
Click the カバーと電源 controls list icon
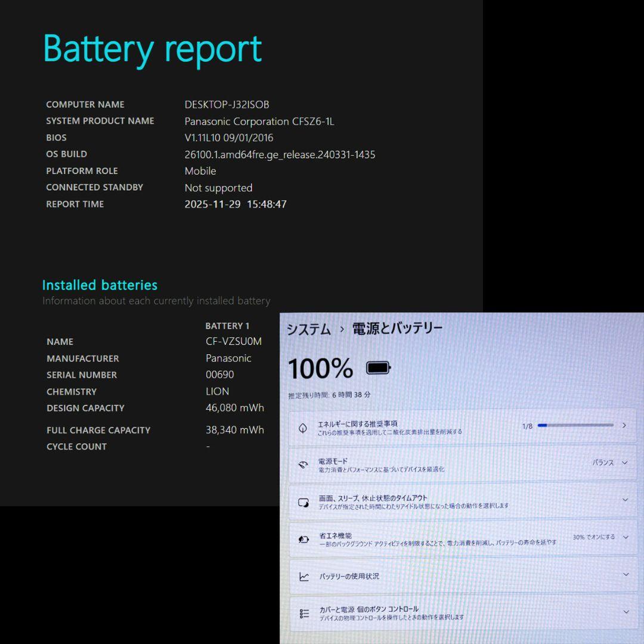(x=304, y=613)
